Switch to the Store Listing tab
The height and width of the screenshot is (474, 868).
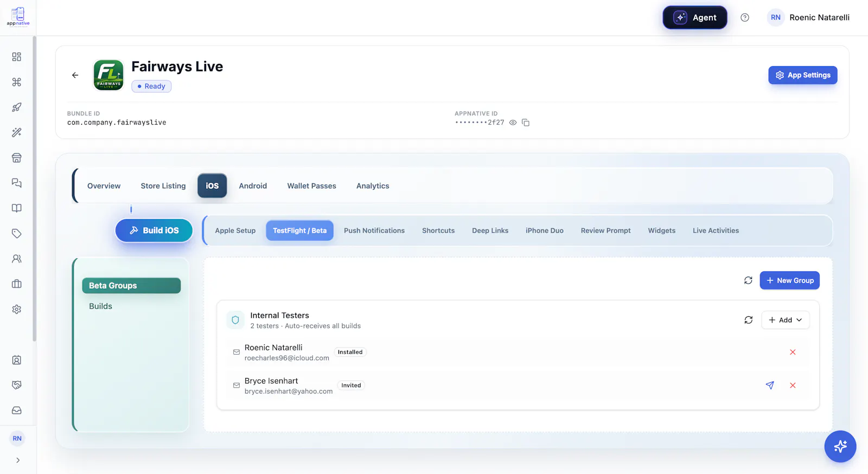[163, 185]
